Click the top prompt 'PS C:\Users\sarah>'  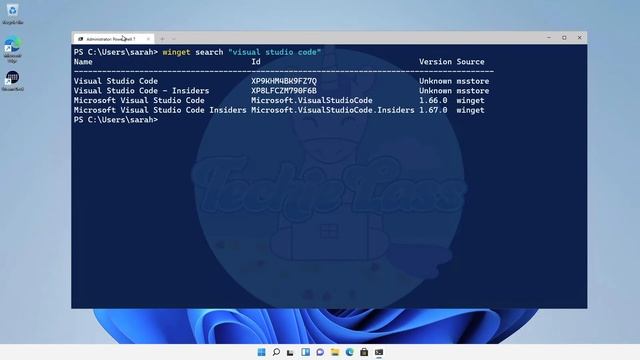point(116,52)
